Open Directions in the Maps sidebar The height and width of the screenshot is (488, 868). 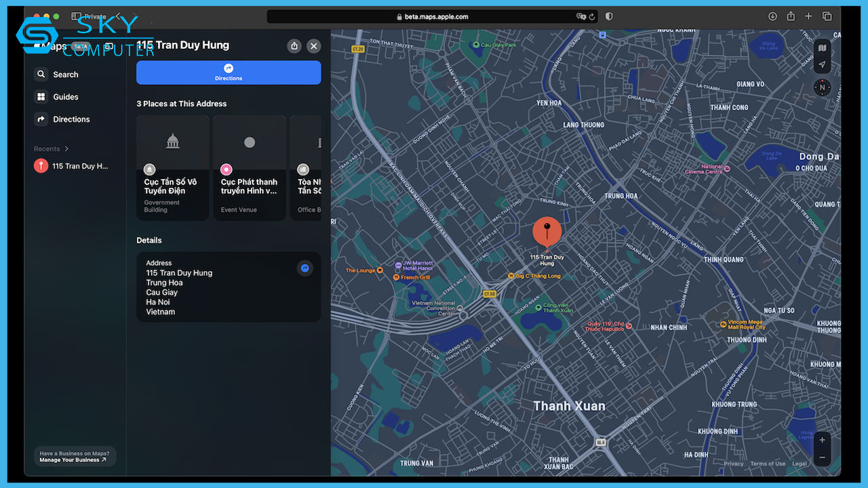(63, 119)
